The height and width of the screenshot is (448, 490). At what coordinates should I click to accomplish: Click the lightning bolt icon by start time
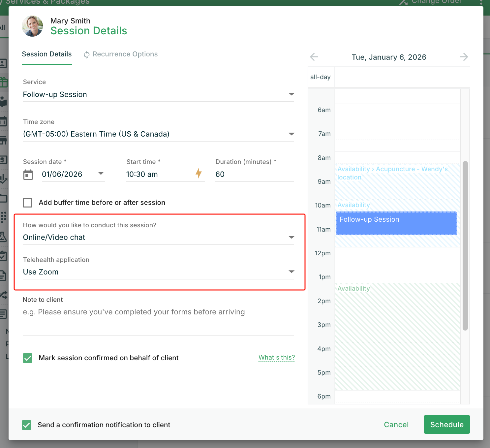199,173
